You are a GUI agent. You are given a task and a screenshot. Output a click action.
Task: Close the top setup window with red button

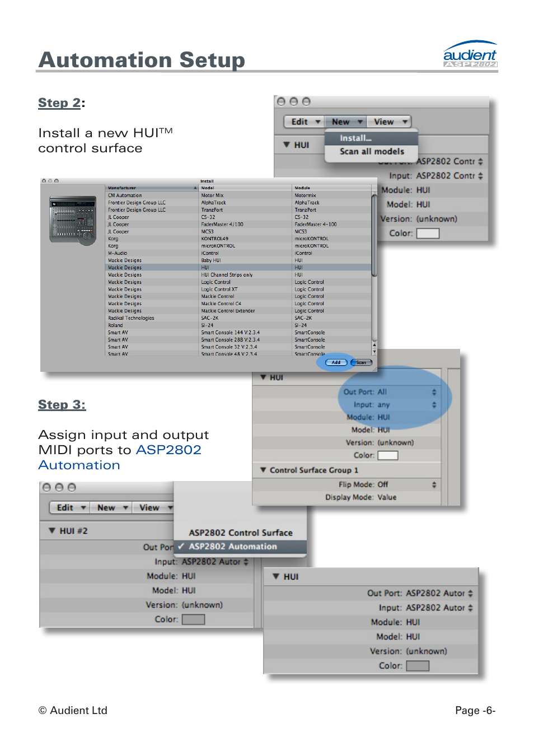coord(281,101)
